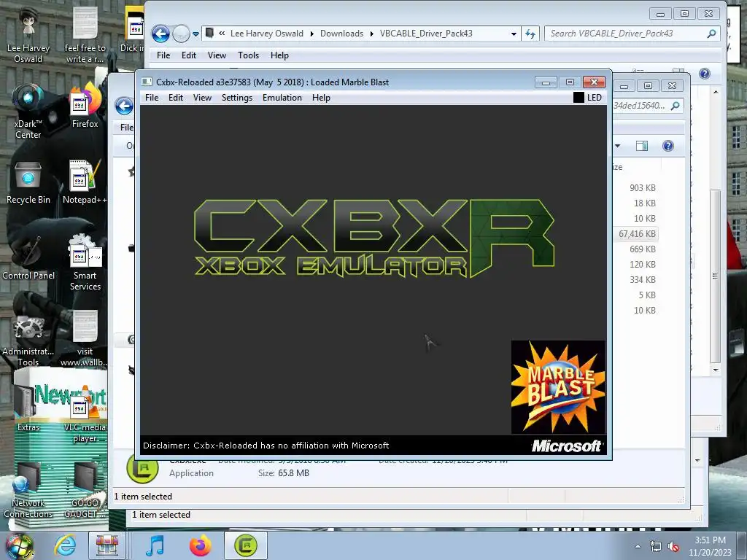Open Help menu in VBCABLE_Driver_Pack43 window
Viewport: 747px width, 560px height.
tap(279, 55)
